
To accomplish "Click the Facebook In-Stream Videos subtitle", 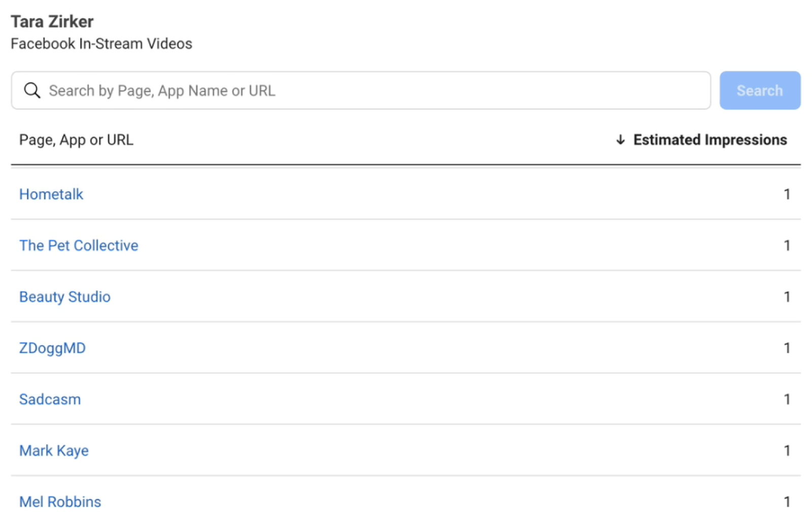I will (x=101, y=44).
